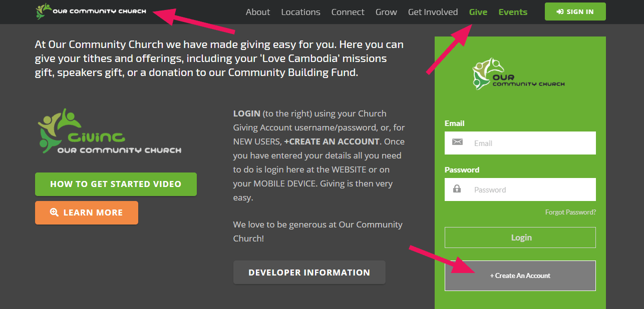Click the sign-in arrow icon
The height and width of the screenshot is (309, 644).
[x=560, y=11]
